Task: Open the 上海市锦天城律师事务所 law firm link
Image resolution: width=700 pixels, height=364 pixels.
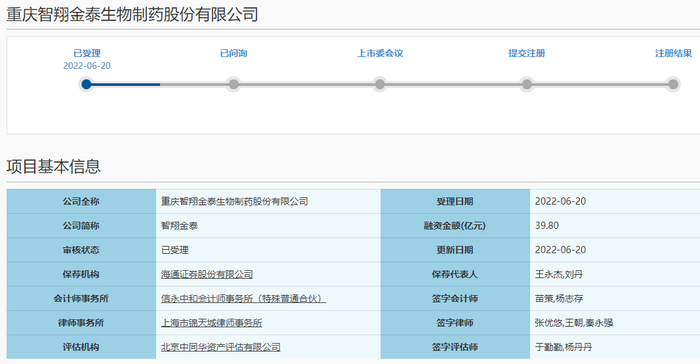Action: pos(212,322)
